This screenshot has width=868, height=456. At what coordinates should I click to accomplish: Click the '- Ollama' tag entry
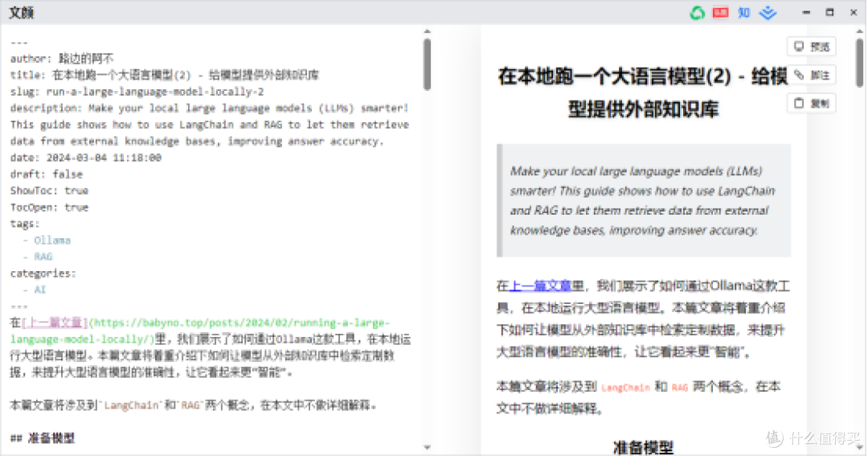click(x=47, y=240)
